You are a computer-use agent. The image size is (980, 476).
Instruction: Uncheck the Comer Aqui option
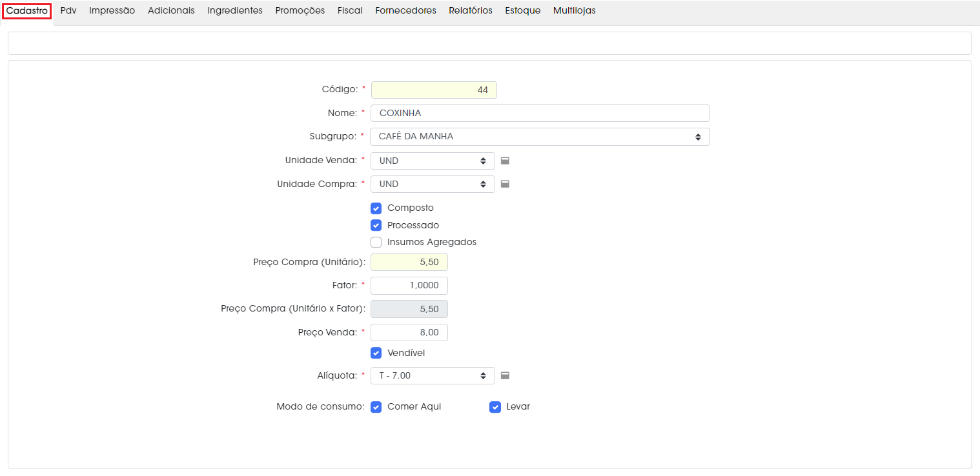click(x=376, y=407)
